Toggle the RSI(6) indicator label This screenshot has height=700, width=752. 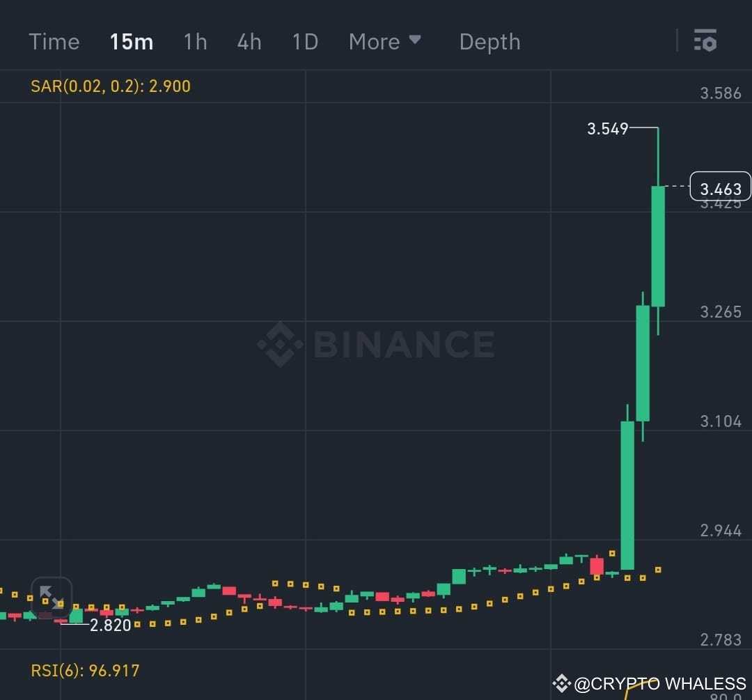coord(84,669)
